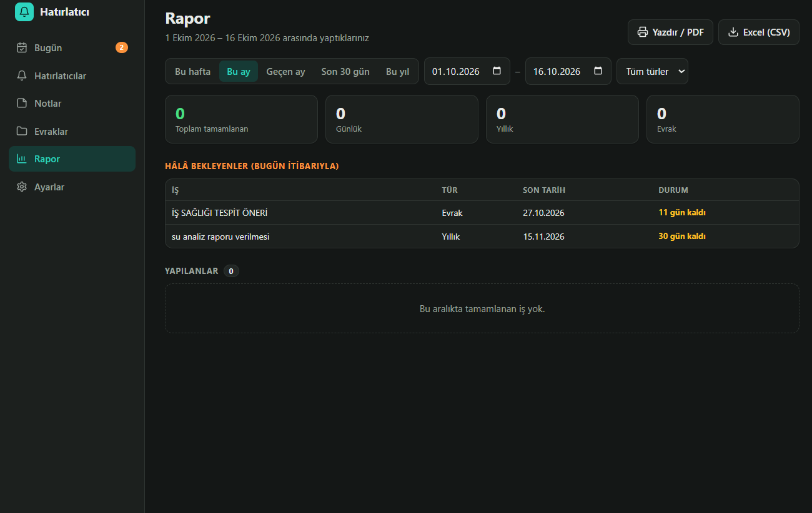Click the Yazdır / PDF button
Screen dimensions: 812x513
pos(670,32)
